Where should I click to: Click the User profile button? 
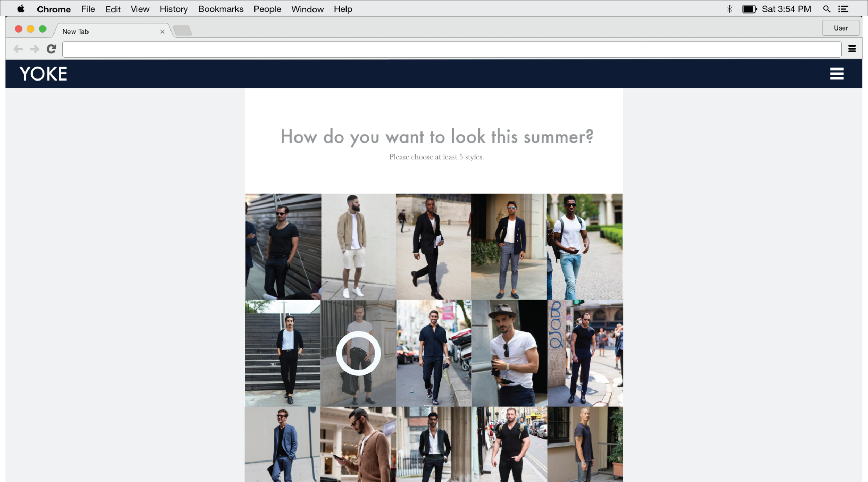coord(841,28)
